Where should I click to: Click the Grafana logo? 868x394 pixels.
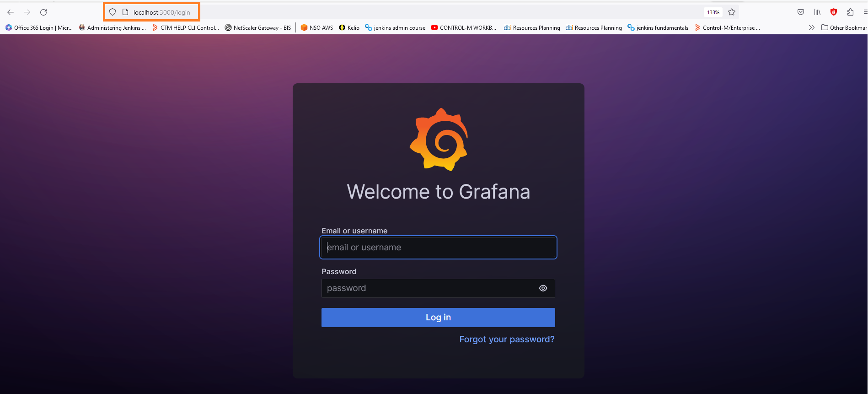tap(439, 140)
